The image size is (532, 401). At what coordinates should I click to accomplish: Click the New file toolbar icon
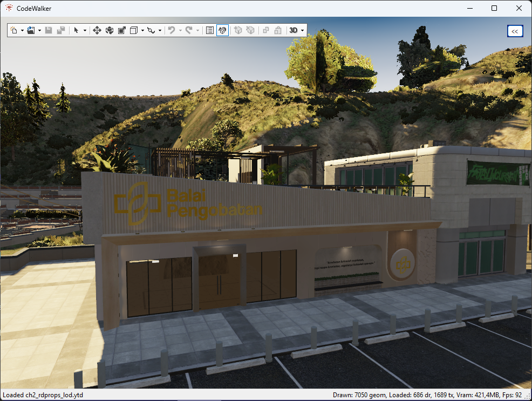(x=14, y=31)
